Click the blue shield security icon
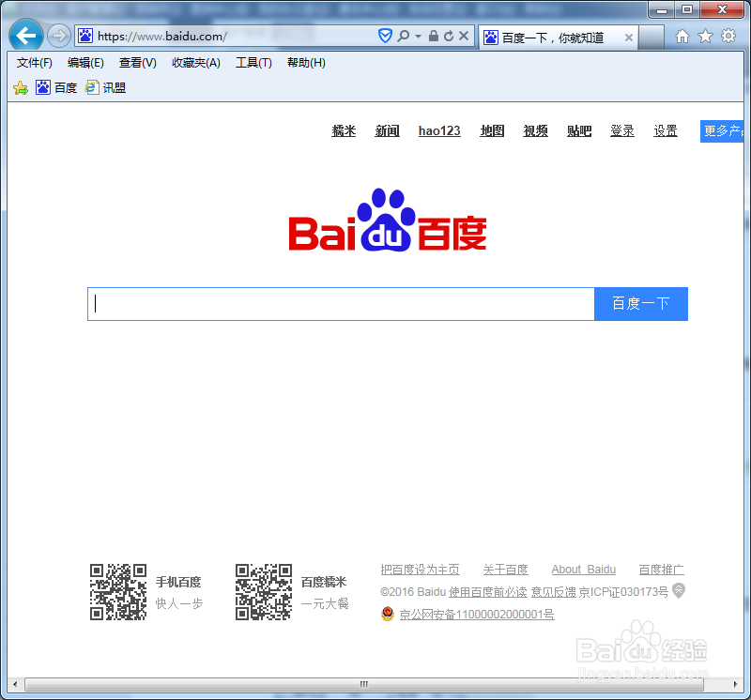 coord(385,36)
